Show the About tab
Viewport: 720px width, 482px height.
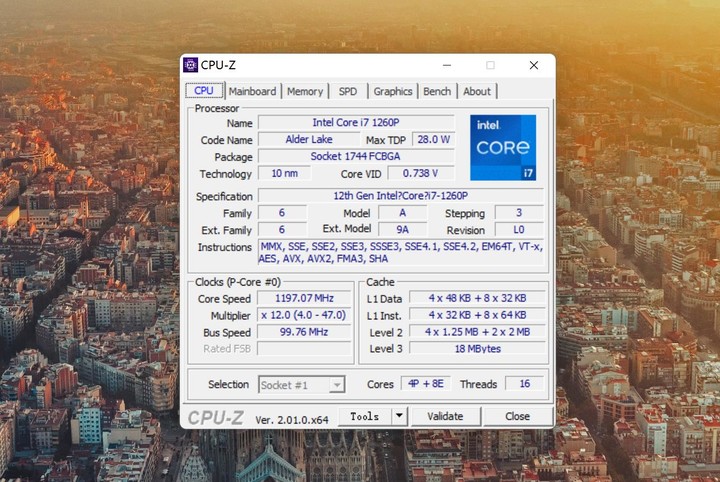[x=477, y=91]
